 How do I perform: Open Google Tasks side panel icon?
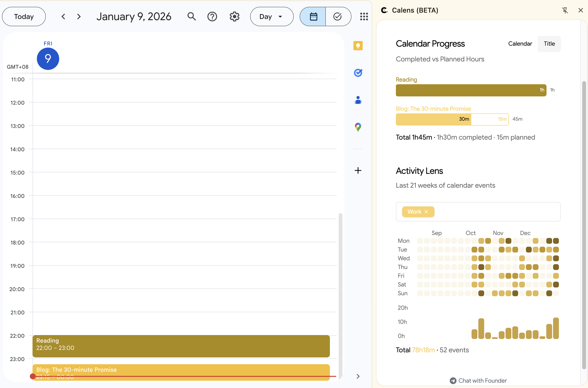[358, 73]
